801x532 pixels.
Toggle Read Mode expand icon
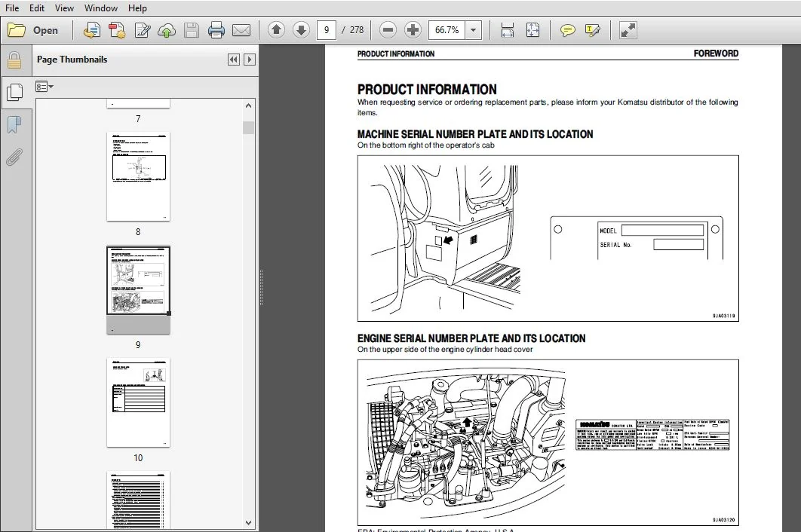coord(628,30)
